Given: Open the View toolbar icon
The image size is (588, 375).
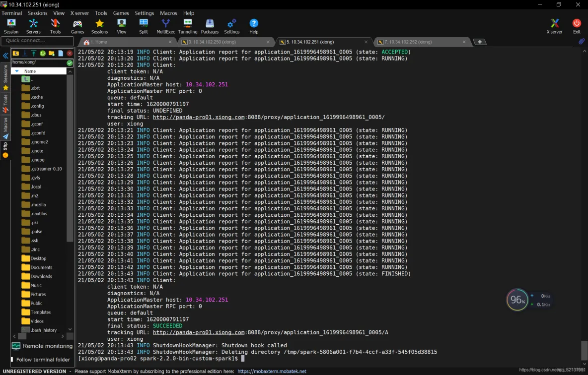Looking at the screenshot, I should [122, 26].
